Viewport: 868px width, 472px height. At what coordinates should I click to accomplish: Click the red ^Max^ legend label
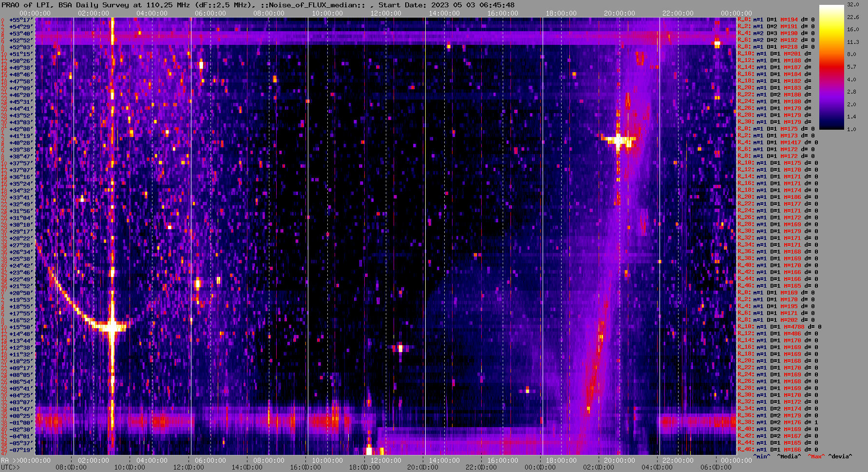[x=816, y=456]
